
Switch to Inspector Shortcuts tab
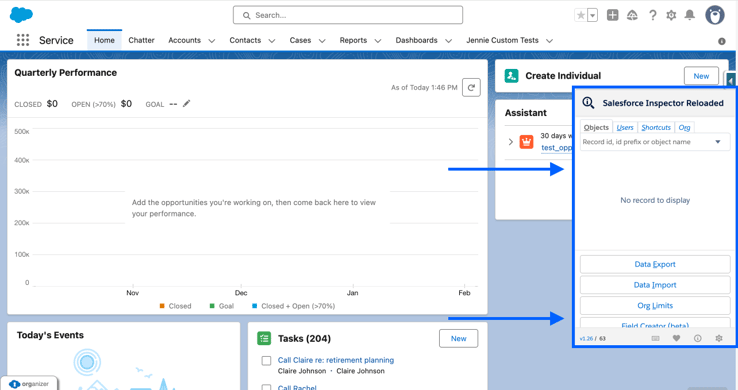pyautogui.click(x=656, y=127)
